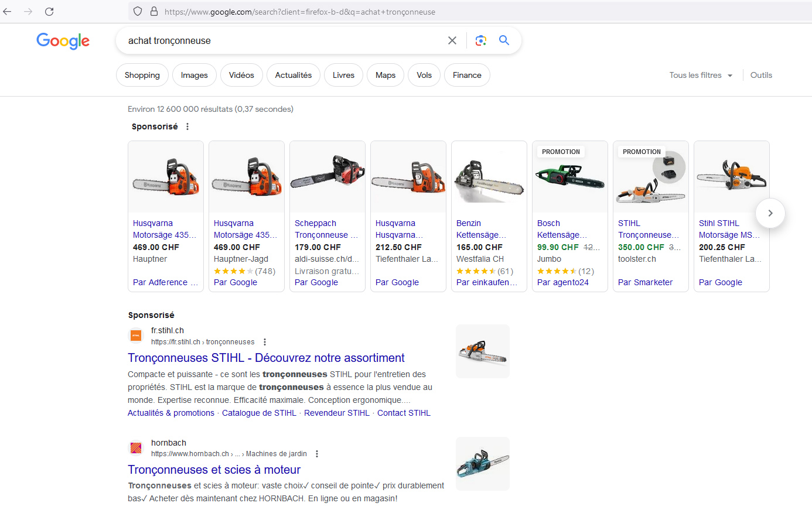Clear the search query with the X

[x=452, y=40]
